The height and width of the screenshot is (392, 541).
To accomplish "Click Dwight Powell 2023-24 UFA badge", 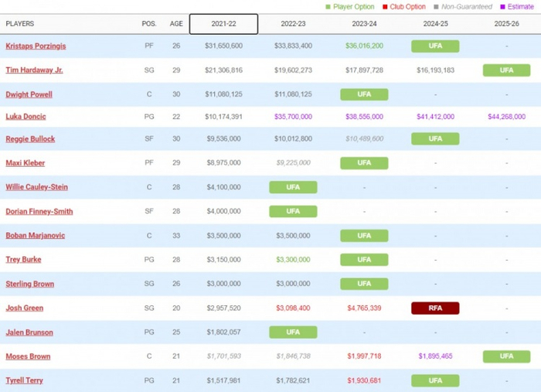I will (364, 94).
